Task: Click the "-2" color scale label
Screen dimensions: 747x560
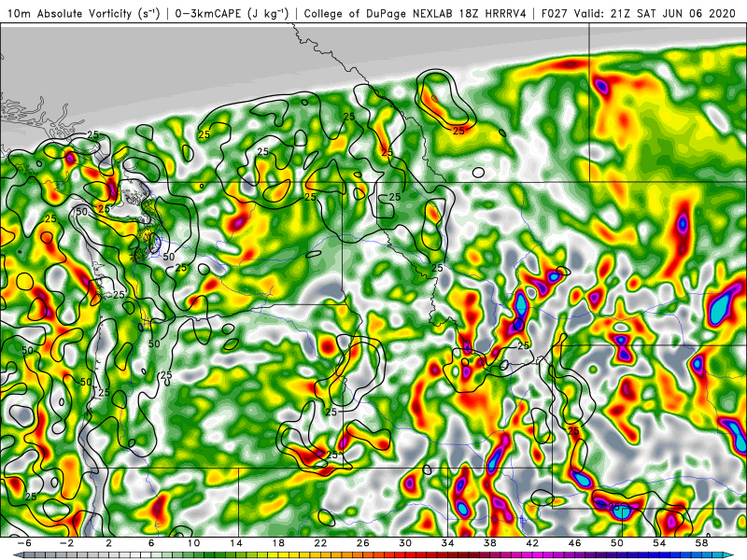Action: click(66, 543)
